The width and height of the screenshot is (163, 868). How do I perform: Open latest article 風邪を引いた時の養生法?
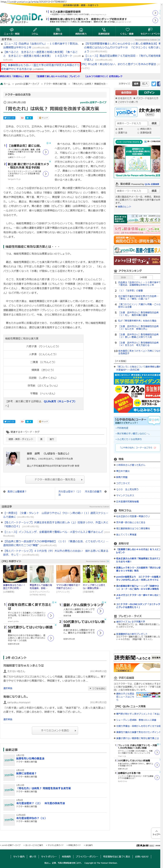30,758
